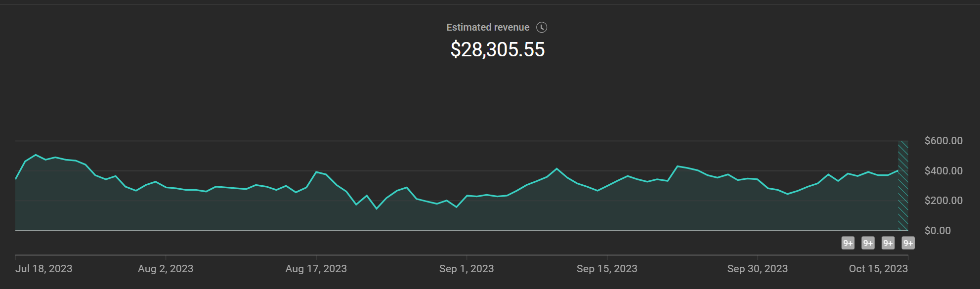Click the Estimated revenue heading
This screenshot has width=980, height=289.
point(488,27)
